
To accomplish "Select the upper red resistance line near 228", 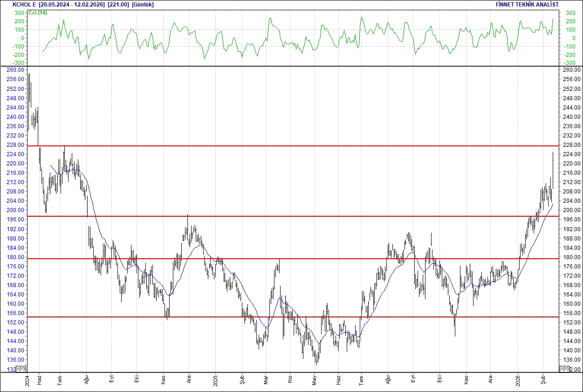I will click(280, 146).
